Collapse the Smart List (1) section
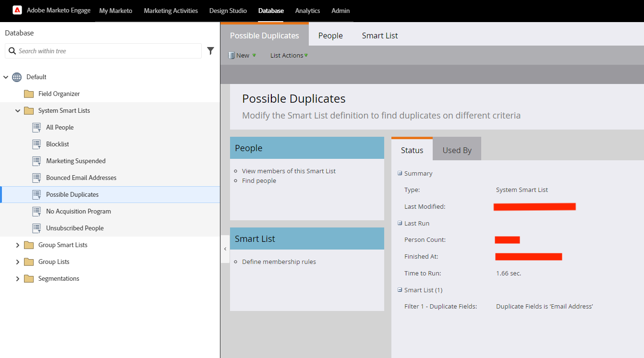 coord(400,290)
